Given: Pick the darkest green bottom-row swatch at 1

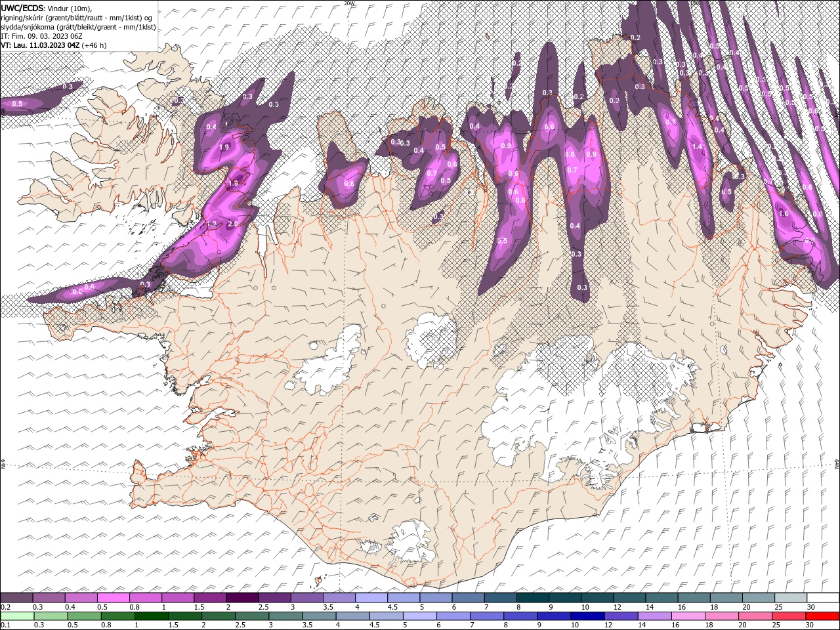Looking at the screenshot, I should (x=152, y=616).
